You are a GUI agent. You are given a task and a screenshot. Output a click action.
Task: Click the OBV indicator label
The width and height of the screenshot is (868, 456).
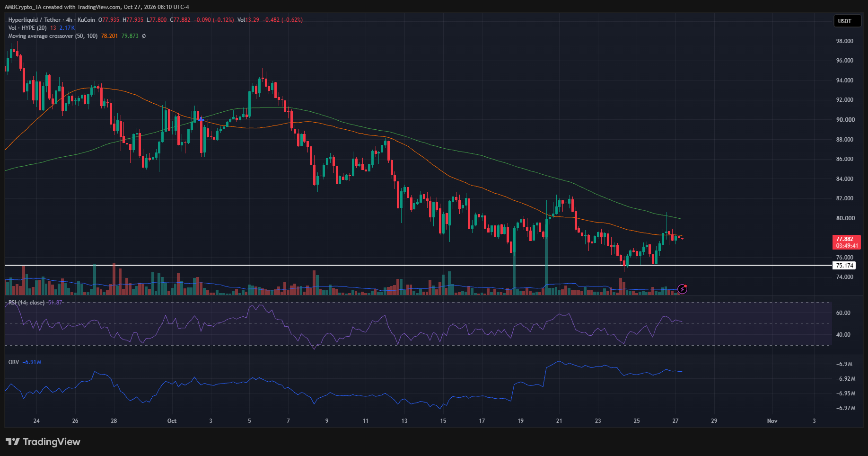tap(14, 362)
